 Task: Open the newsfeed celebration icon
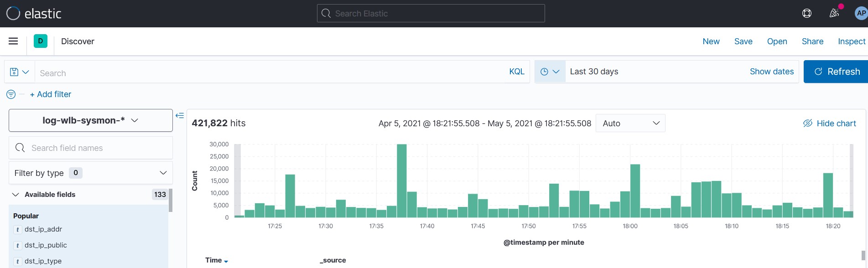tap(834, 13)
